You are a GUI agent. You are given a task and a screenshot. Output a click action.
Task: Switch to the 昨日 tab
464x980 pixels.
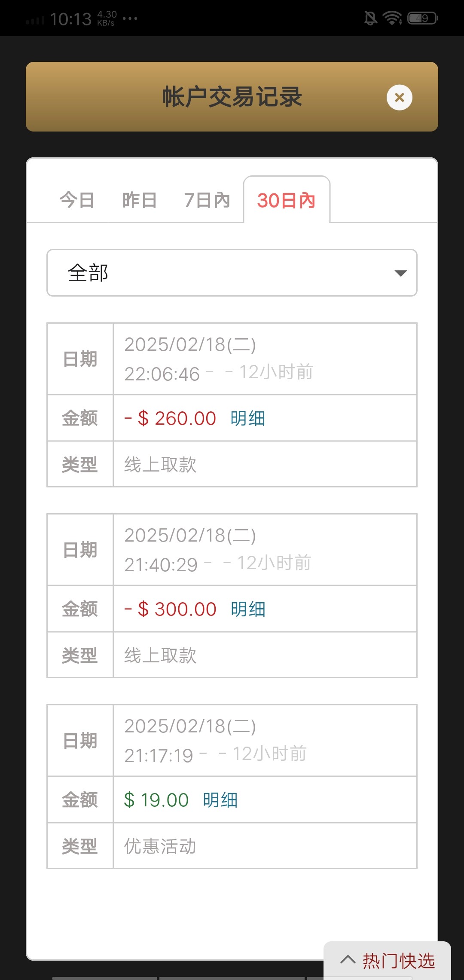(140, 200)
